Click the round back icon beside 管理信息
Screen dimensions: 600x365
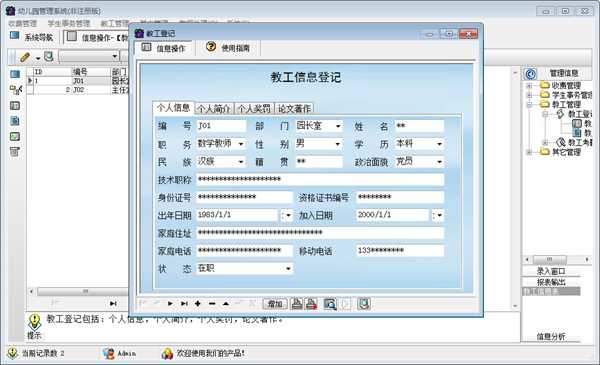click(530, 73)
